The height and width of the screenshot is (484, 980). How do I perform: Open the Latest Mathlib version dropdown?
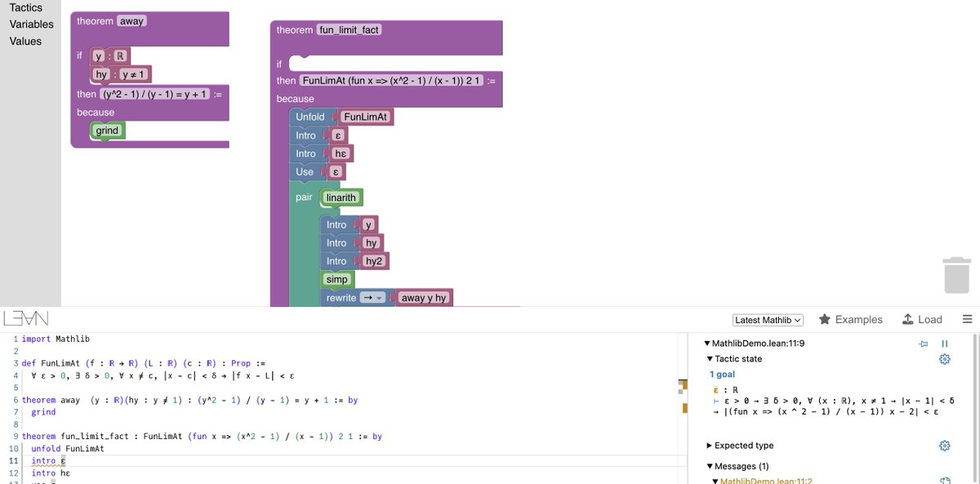768,319
